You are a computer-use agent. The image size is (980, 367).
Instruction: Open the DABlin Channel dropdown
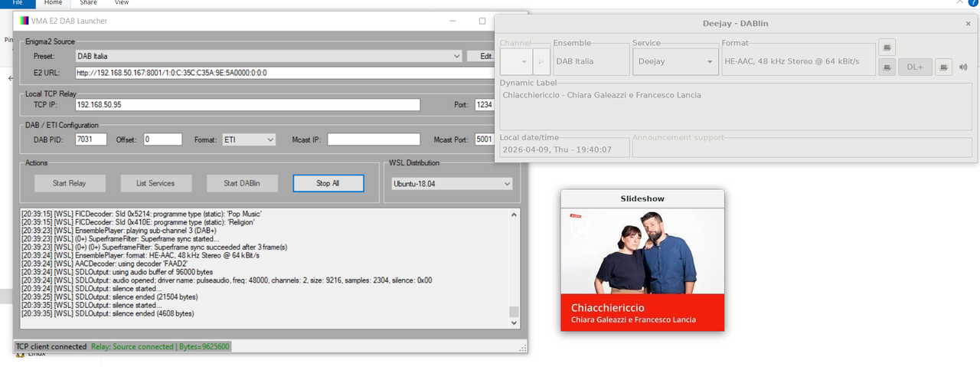coord(516,61)
